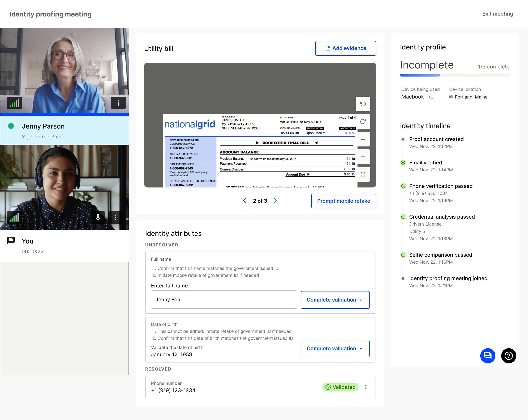The height and width of the screenshot is (420, 528).
Task: Click Exit meeting link
Action: pyautogui.click(x=497, y=14)
